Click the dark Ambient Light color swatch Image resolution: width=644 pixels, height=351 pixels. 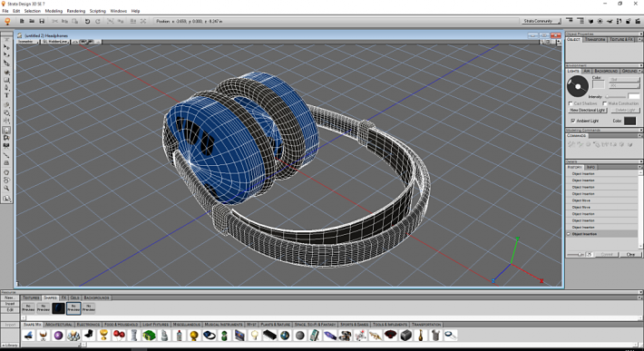click(x=629, y=121)
